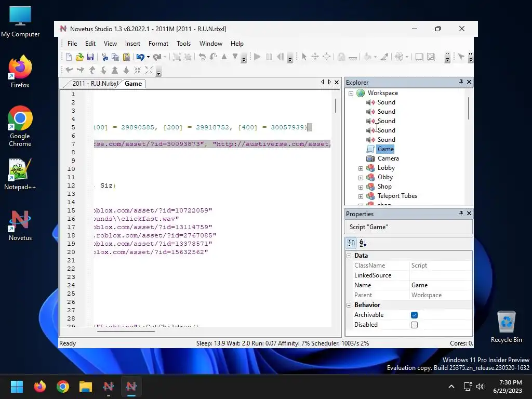Save the place with the floppy disk icon
532x399 pixels.
(x=90, y=57)
